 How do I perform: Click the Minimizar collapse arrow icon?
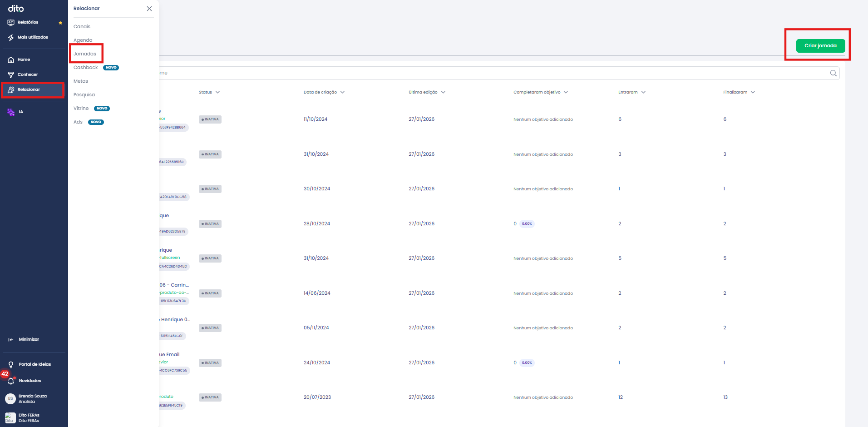tap(11, 340)
